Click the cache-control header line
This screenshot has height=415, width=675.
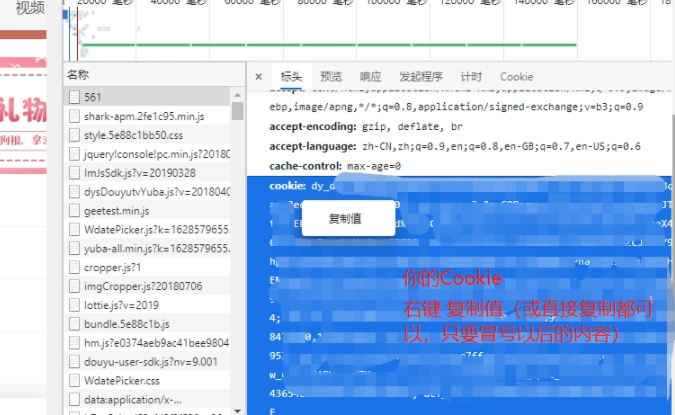(x=335, y=166)
